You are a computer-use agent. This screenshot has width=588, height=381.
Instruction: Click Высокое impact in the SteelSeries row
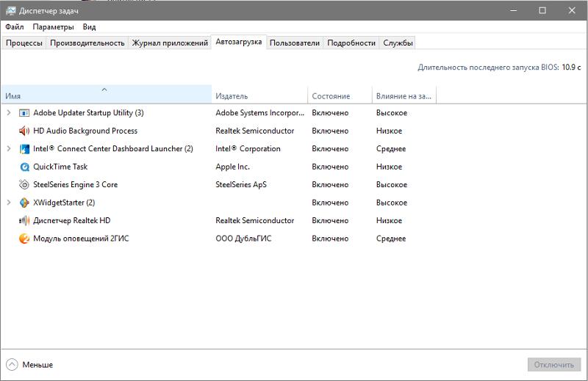[392, 185]
